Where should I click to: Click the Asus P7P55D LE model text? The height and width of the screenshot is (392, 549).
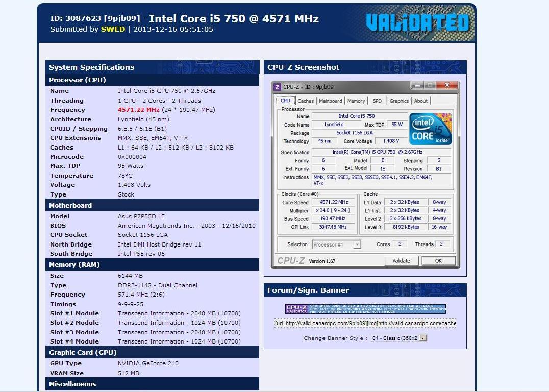point(141,216)
